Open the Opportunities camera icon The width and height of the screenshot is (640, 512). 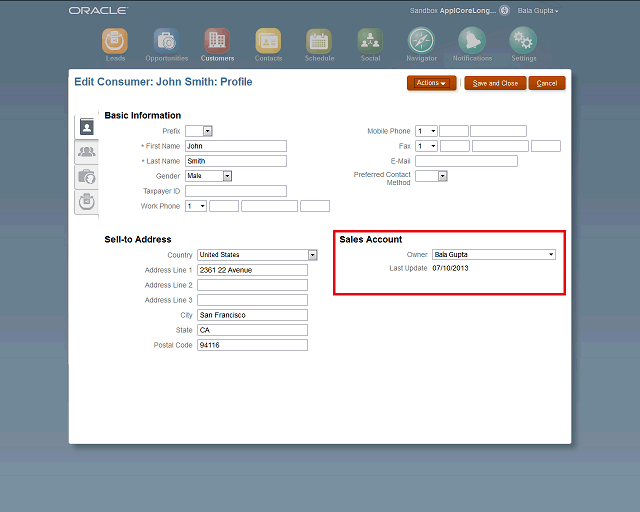[166, 41]
